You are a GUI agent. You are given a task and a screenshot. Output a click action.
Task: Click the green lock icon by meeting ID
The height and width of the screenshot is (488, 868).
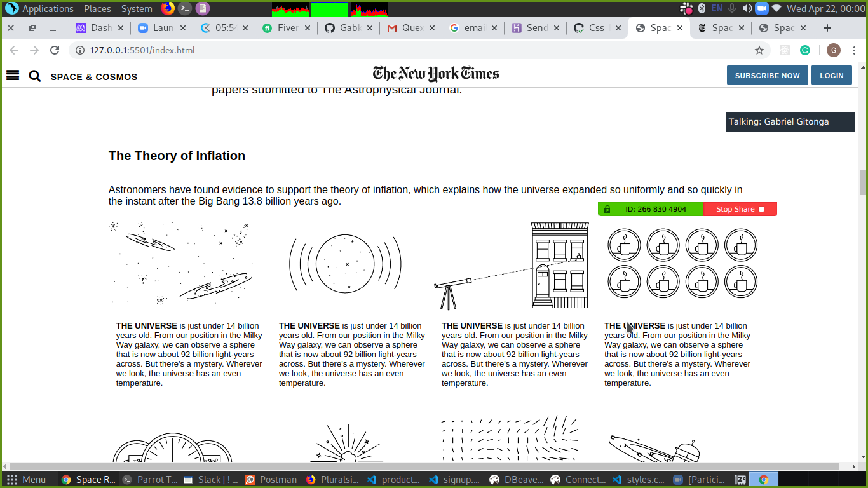607,209
